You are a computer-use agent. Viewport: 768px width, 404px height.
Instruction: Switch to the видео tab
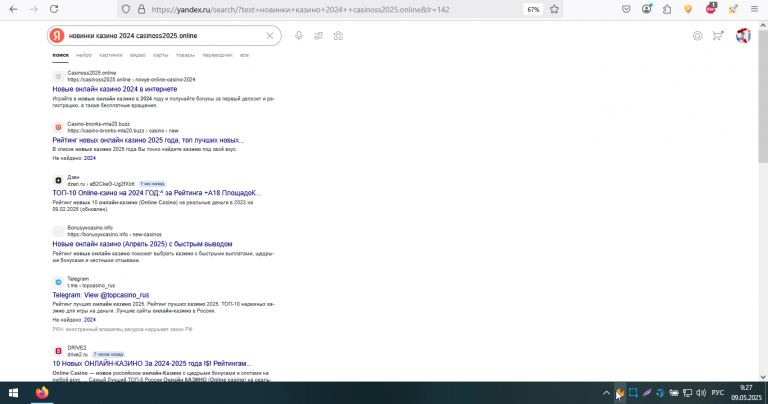pyautogui.click(x=138, y=55)
